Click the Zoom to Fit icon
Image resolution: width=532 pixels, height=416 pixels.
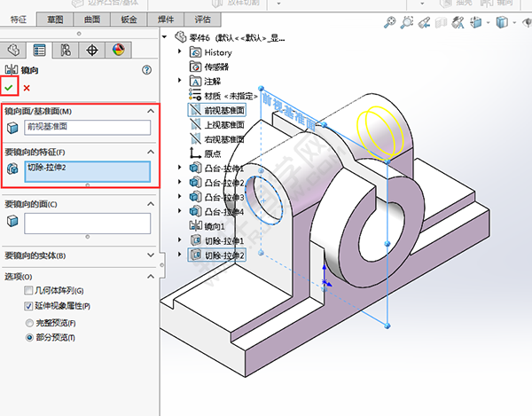[x=389, y=22]
